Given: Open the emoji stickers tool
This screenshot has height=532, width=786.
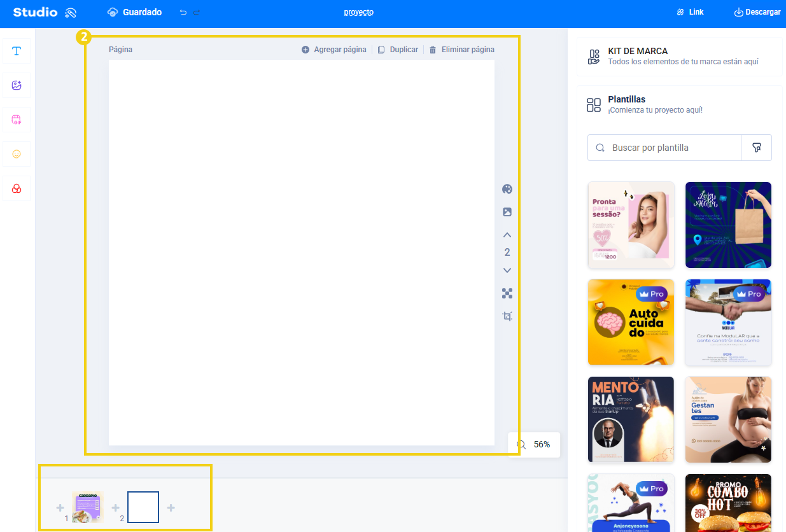Looking at the screenshot, I should (17, 154).
